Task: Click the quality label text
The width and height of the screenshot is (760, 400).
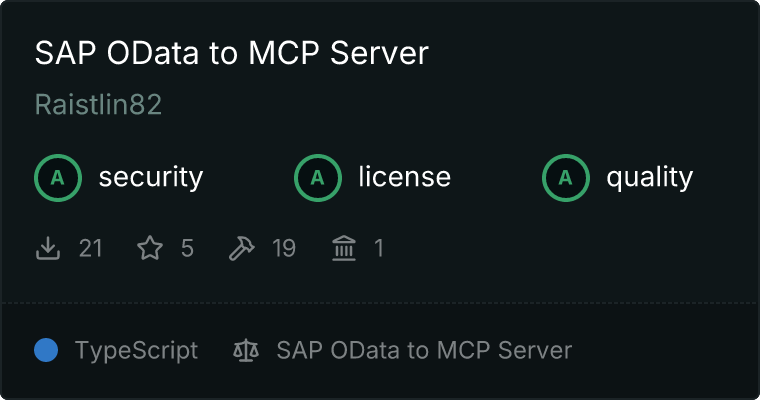Action: pyautogui.click(x=649, y=178)
